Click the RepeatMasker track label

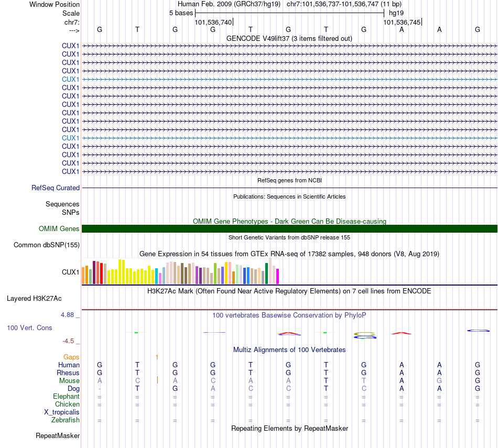pos(58,435)
